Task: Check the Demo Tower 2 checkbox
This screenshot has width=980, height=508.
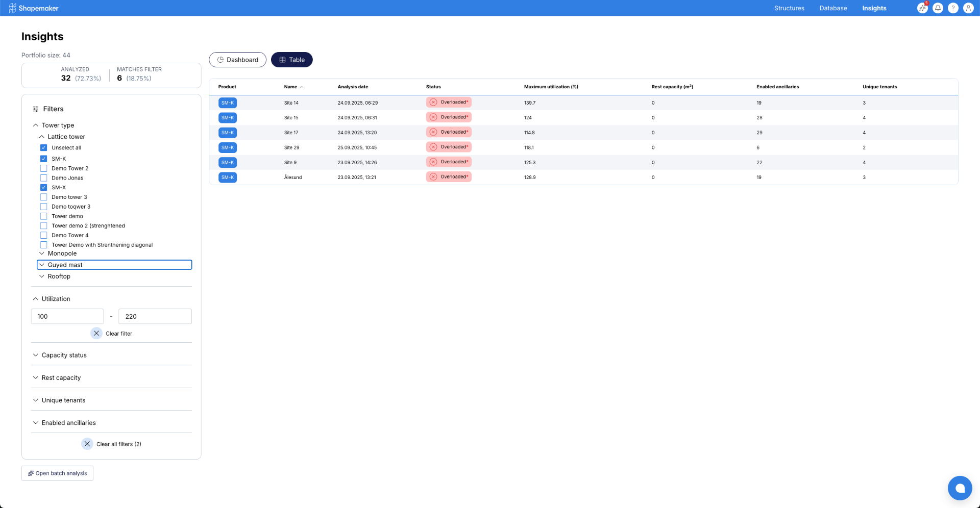Action: pos(43,168)
